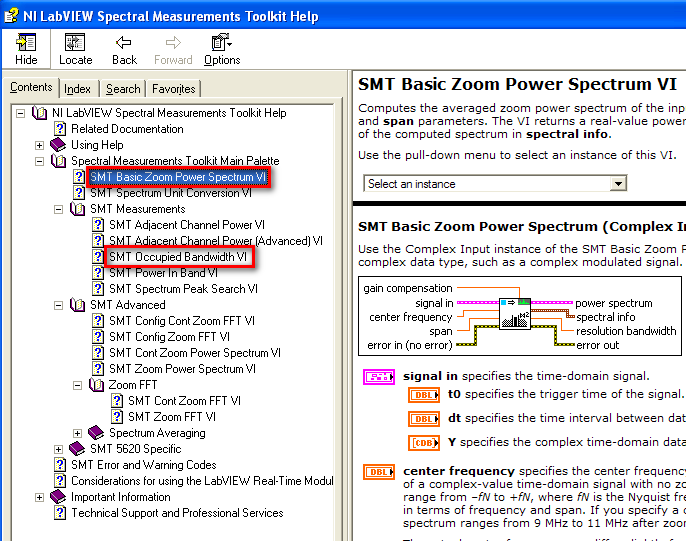Viewport: 686px width, 541px height.
Task: Collapse Spectral Measurements Toolkit Main Palette node
Action: coord(39,161)
